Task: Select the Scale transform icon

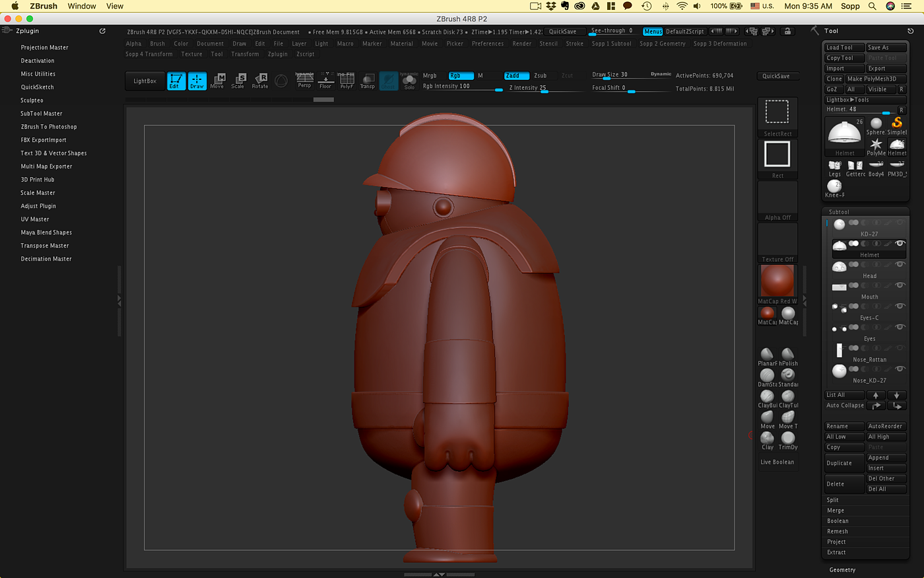Action: pyautogui.click(x=238, y=81)
